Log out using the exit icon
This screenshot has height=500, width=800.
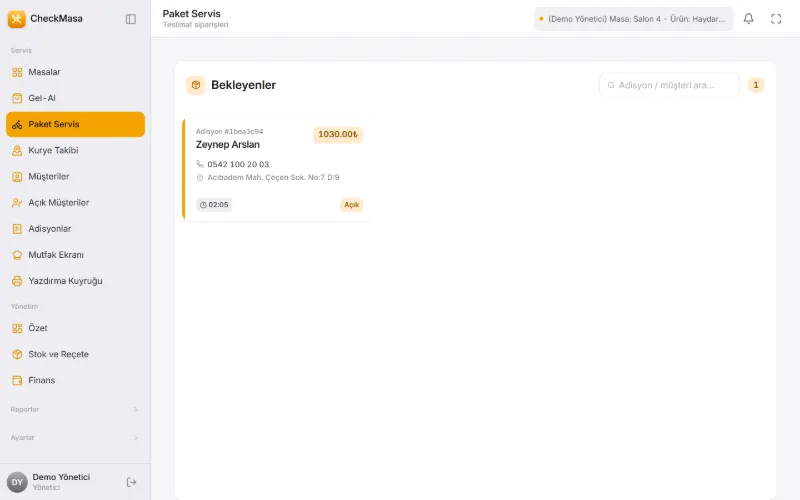click(131, 482)
